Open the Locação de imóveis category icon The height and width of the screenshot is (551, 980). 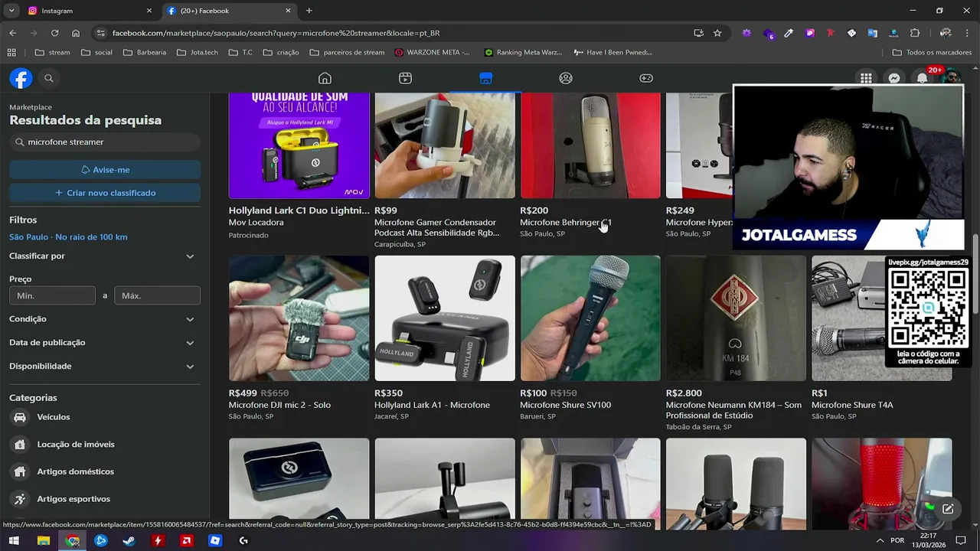(20, 445)
